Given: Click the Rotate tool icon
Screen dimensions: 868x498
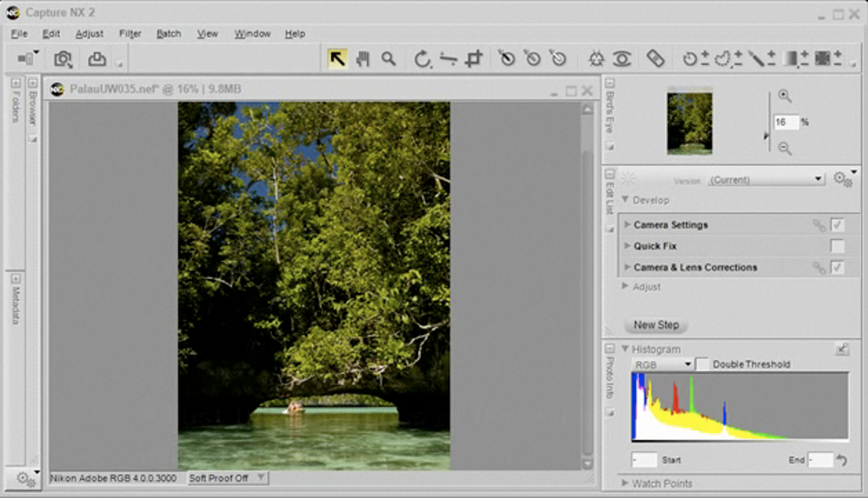Looking at the screenshot, I should [422, 59].
